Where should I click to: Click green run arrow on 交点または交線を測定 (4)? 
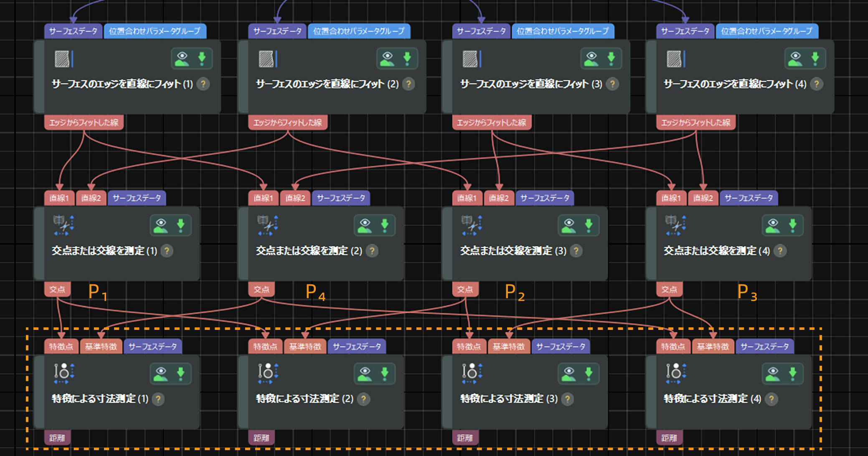[x=793, y=225]
